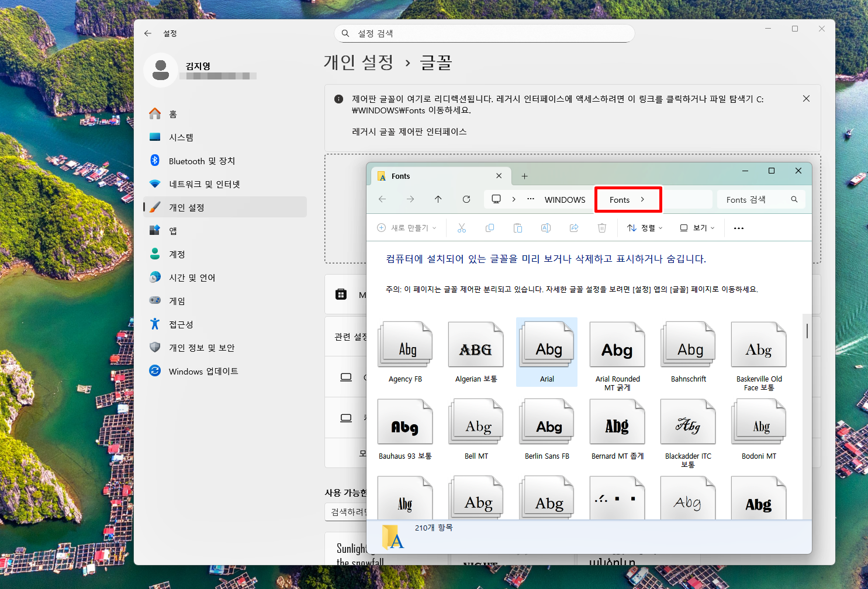Refresh the Fonts folder
868x589 pixels.
[466, 199]
